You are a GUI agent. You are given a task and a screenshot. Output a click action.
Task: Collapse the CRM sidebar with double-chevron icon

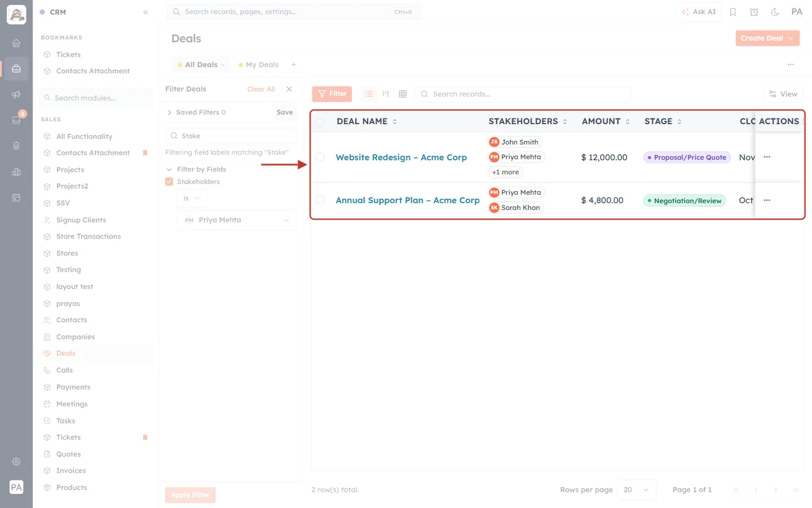pyautogui.click(x=145, y=12)
